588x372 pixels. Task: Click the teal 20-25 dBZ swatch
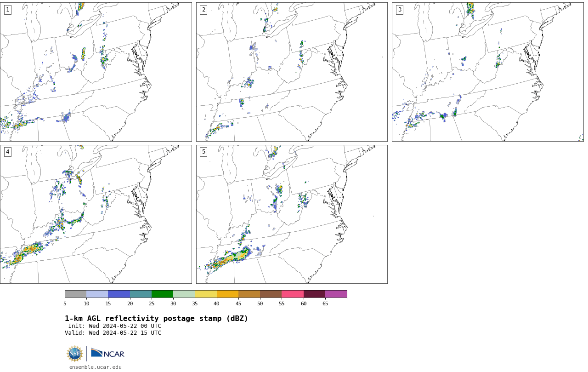[141, 294]
